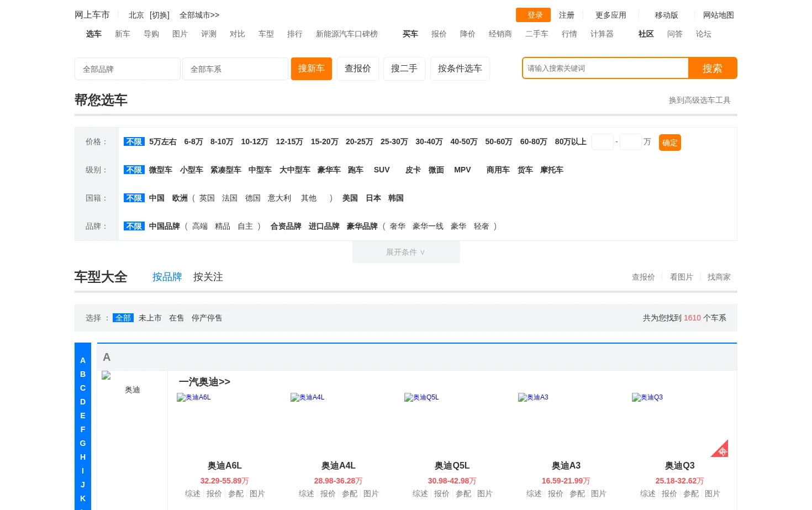The image size is (812, 510).
Task: Select 二手车 in navigation
Action: click(537, 34)
